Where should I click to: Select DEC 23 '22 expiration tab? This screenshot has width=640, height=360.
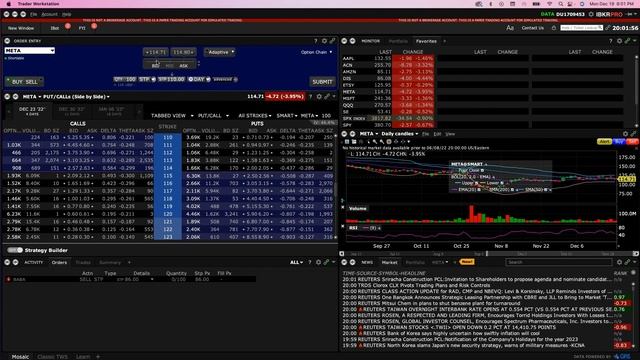click(x=32, y=111)
